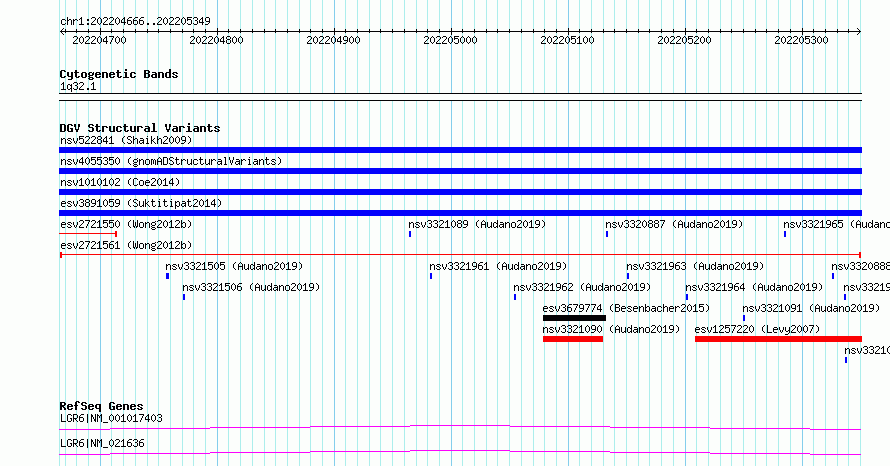The height and width of the screenshot is (466, 890).
Task: Select the blue marker under nsv3321964
Action: click(x=687, y=297)
